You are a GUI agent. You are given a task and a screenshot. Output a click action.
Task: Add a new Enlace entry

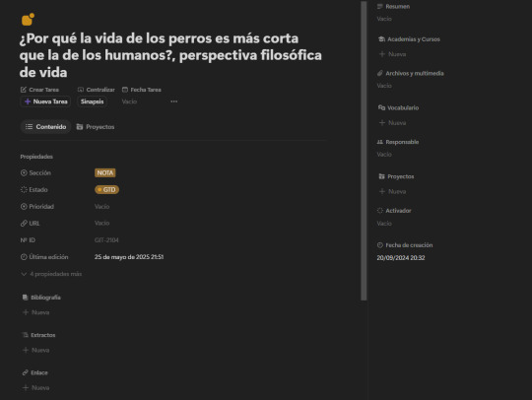[x=36, y=387]
